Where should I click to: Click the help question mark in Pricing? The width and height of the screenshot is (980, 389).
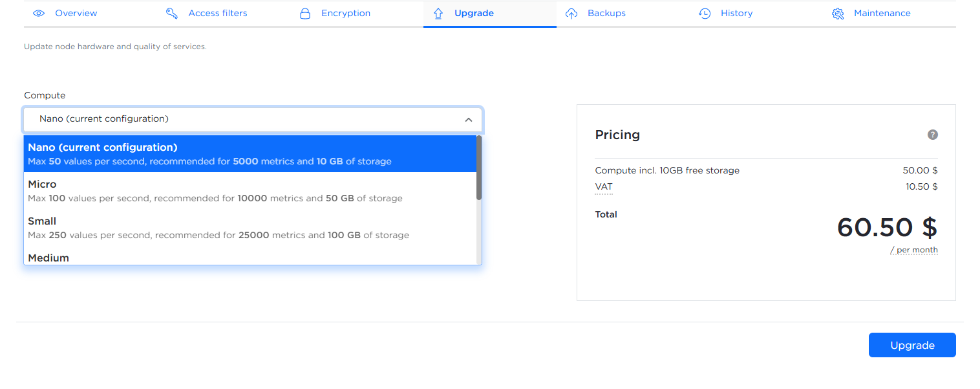pos(932,135)
